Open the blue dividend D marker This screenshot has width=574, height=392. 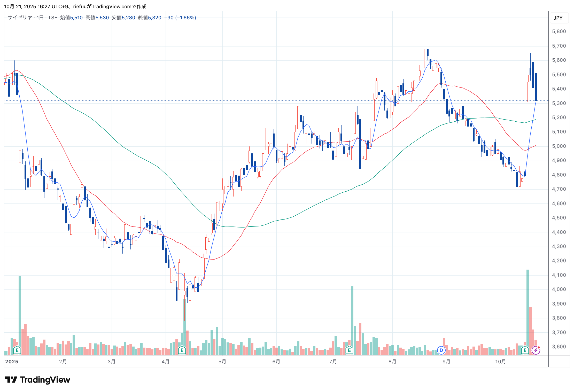(441, 350)
